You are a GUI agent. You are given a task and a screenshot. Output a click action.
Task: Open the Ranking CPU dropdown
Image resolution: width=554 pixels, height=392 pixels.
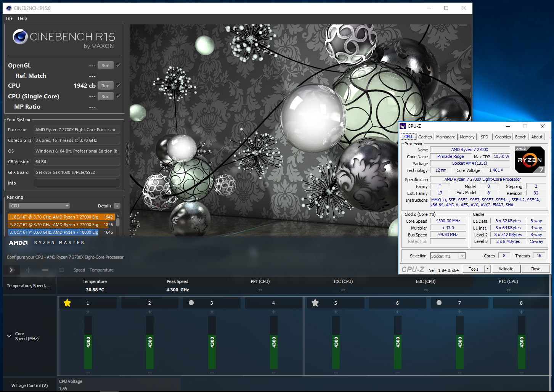(40, 206)
